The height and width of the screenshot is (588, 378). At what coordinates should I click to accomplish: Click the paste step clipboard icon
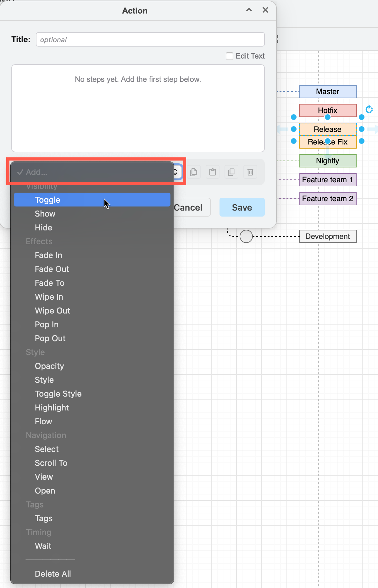click(213, 172)
